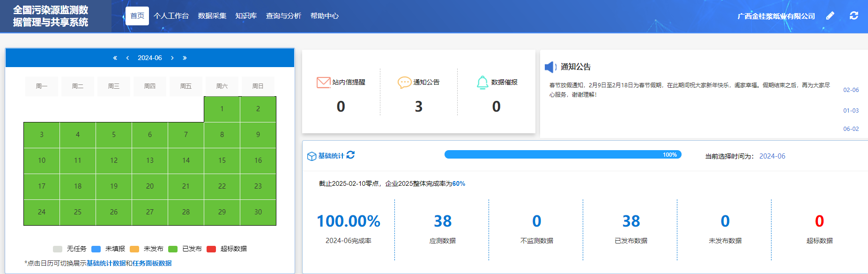The height and width of the screenshot is (274, 868).
Task: Open the 站内信提醒 envelope icon
Action: click(x=323, y=83)
